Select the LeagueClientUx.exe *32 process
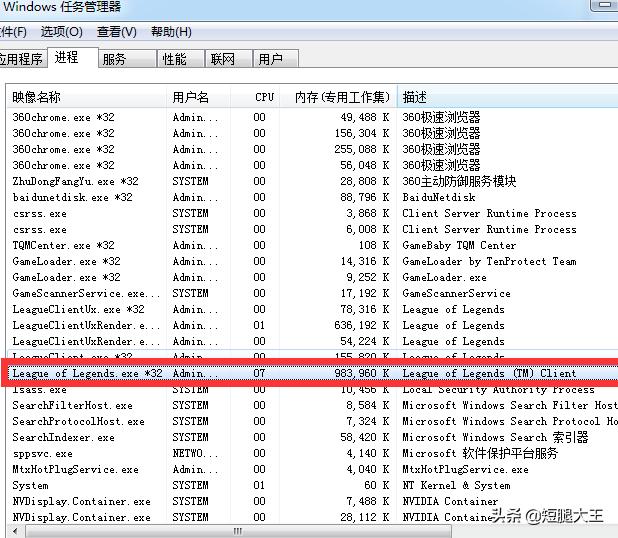The height and width of the screenshot is (538, 618). click(313, 309)
